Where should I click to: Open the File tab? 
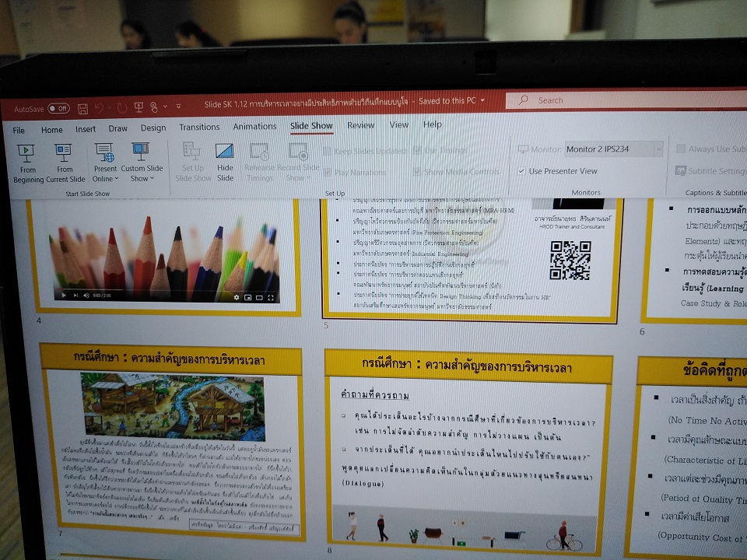pos(19,130)
